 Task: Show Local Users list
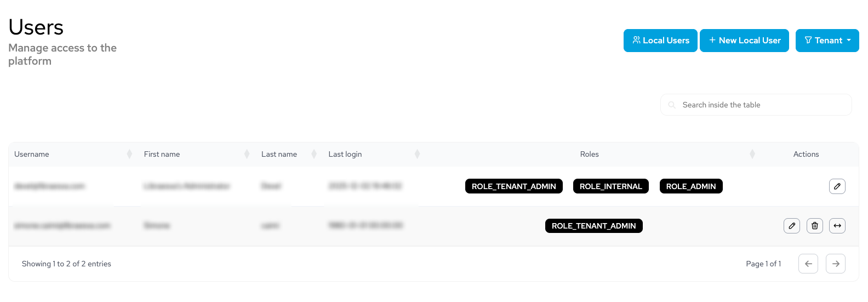(660, 41)
